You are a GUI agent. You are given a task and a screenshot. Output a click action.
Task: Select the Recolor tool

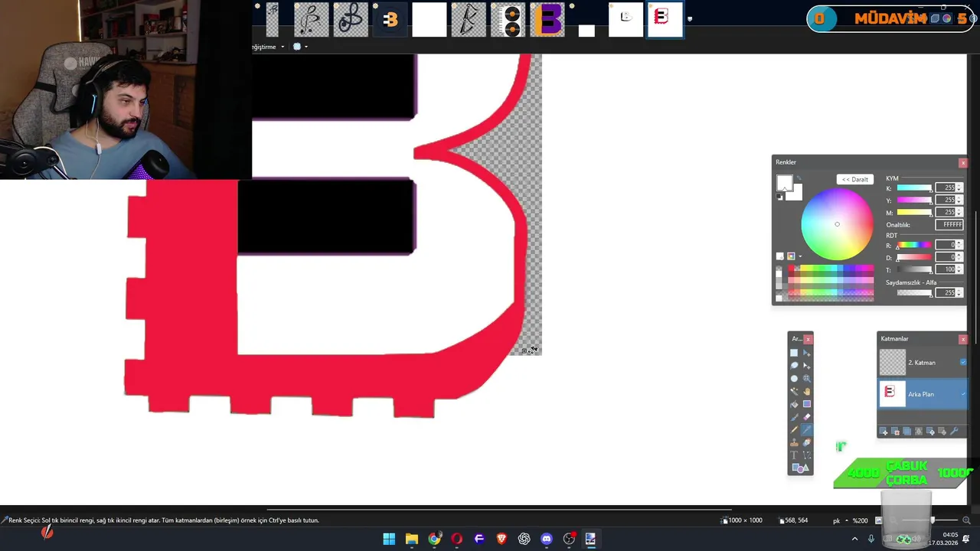point(807,442)
